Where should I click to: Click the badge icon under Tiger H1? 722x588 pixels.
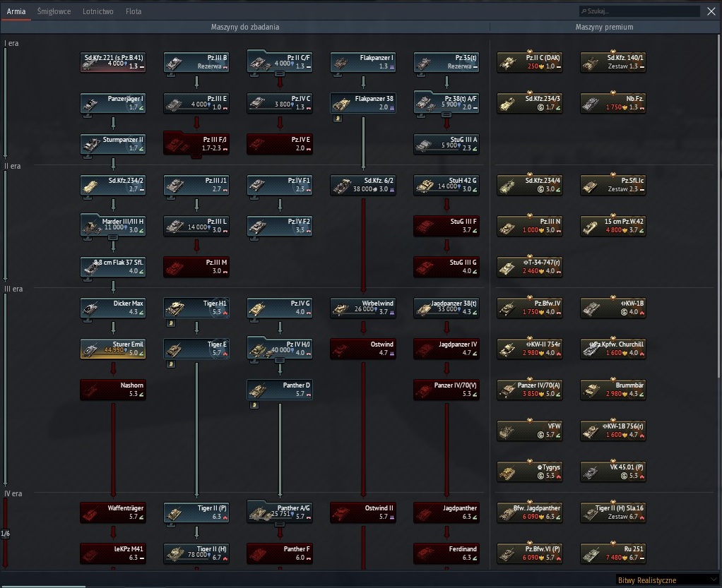[171, 323]
